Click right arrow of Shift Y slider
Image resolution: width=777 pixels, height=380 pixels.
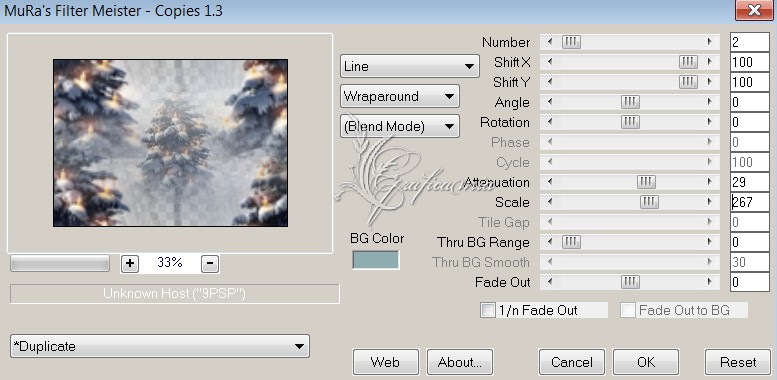(x=710, y=82)
